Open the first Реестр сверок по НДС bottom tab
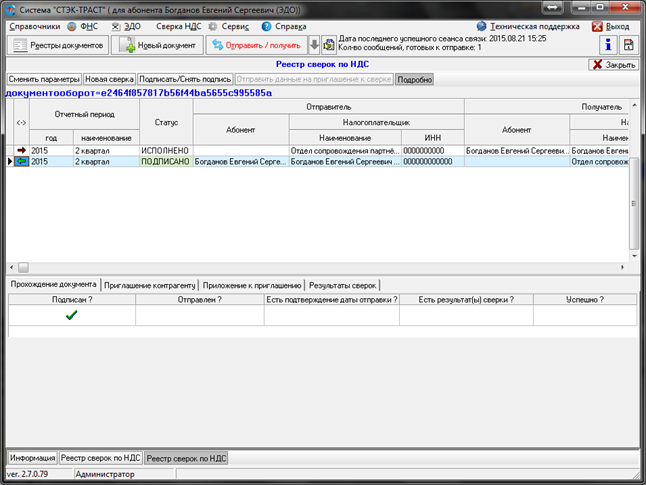The width and height of the screenshot is (646, 485). (x=101, y=458)
